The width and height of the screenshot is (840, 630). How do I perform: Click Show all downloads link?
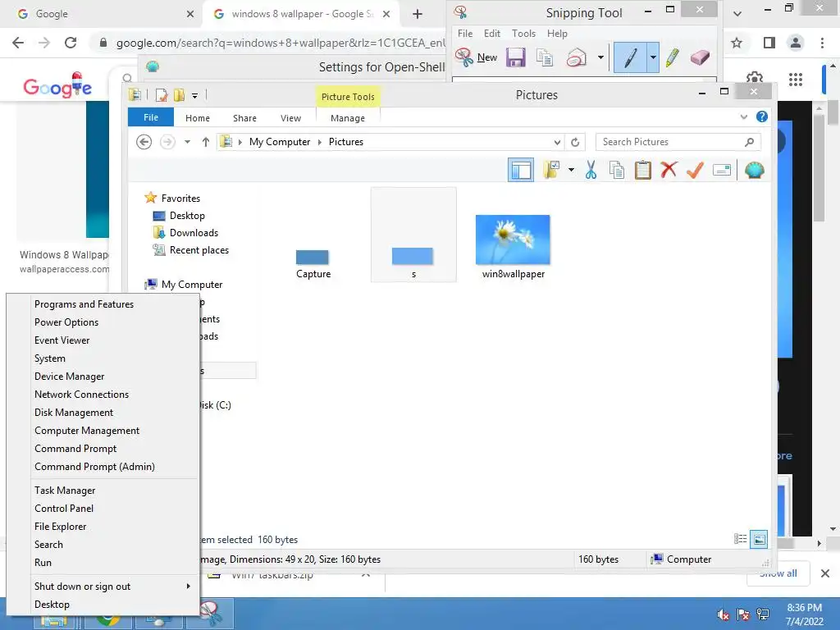[x=778, y=573]
